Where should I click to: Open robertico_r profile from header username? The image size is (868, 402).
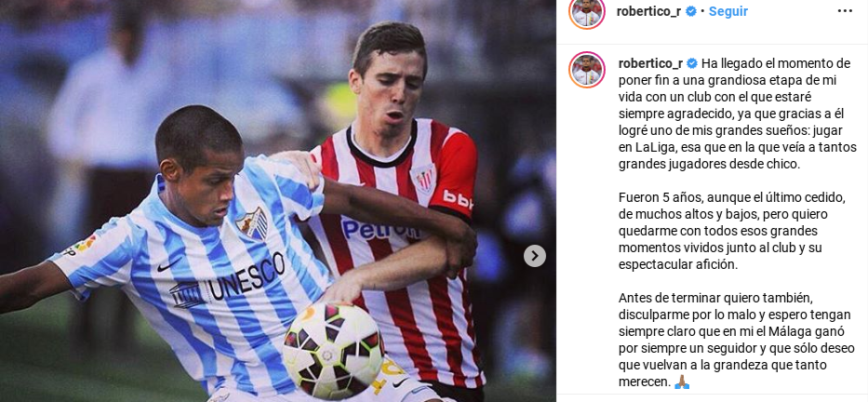648,11
